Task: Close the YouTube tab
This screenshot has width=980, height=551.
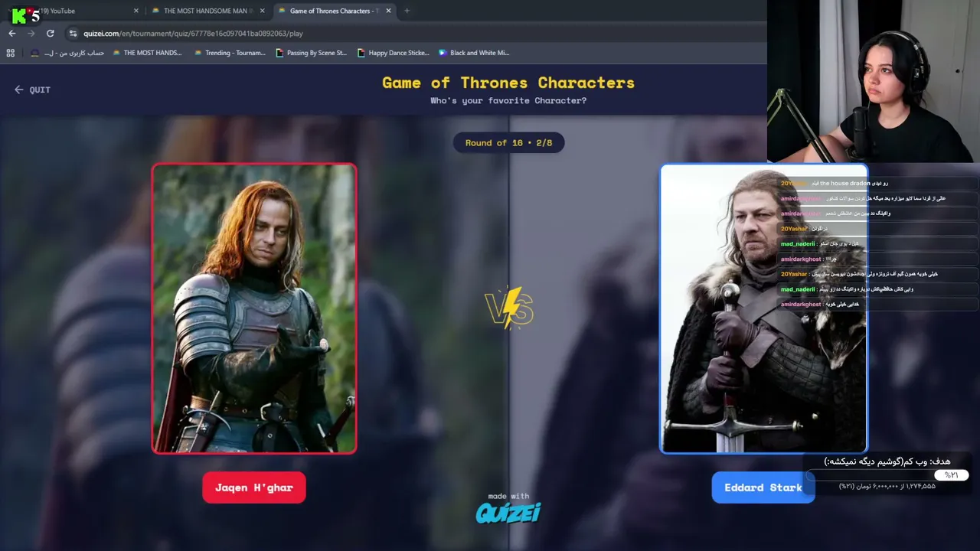Action: pos(136,11)
